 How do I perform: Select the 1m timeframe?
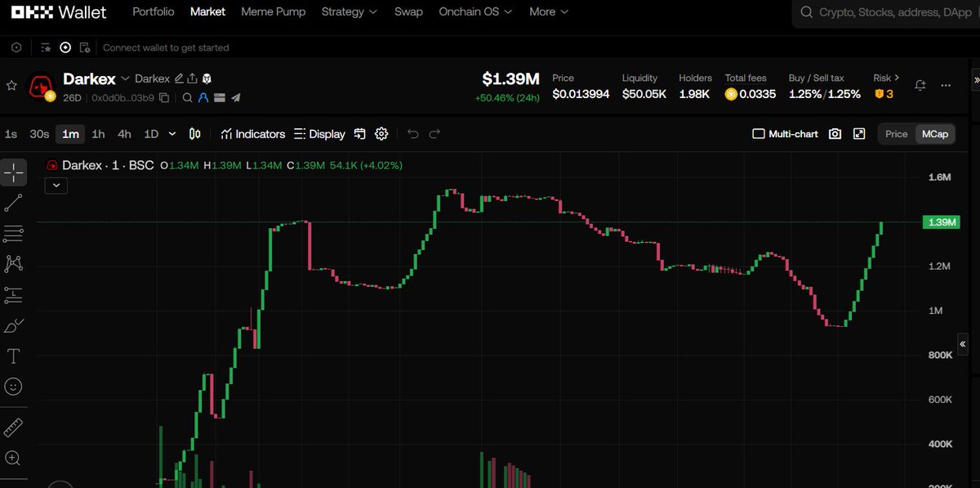[71, 134]
